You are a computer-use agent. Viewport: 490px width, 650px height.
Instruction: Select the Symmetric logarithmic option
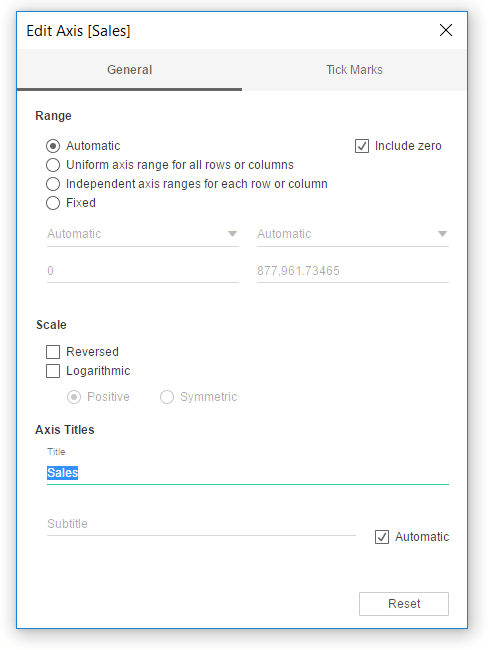167,397
